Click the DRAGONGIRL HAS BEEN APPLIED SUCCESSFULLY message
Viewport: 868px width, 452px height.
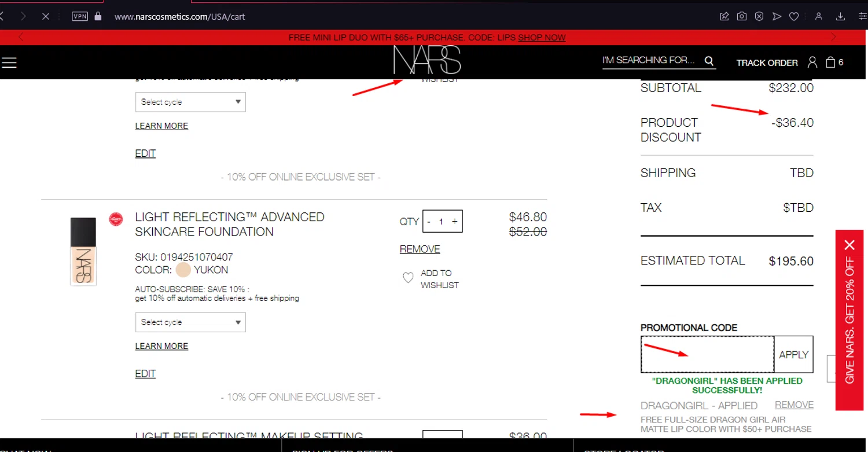(727, 385)
